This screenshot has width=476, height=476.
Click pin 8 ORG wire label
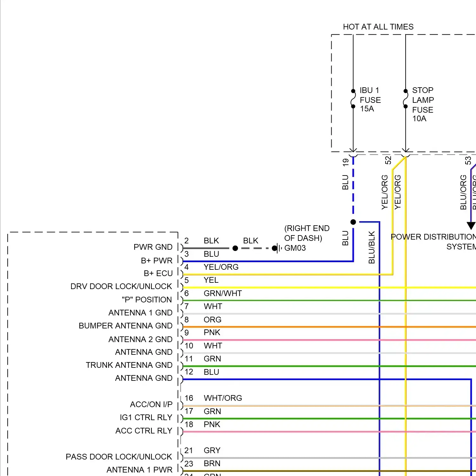point(213,320)
